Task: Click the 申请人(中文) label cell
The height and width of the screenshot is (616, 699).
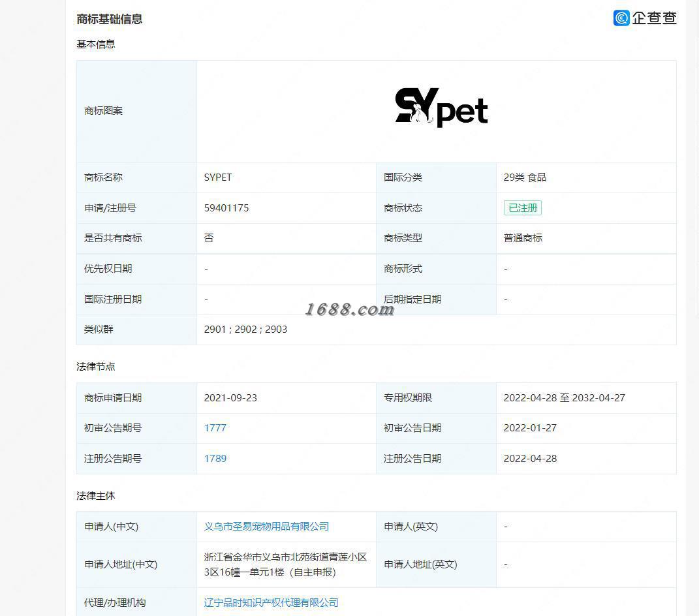Action: [136, 527]
